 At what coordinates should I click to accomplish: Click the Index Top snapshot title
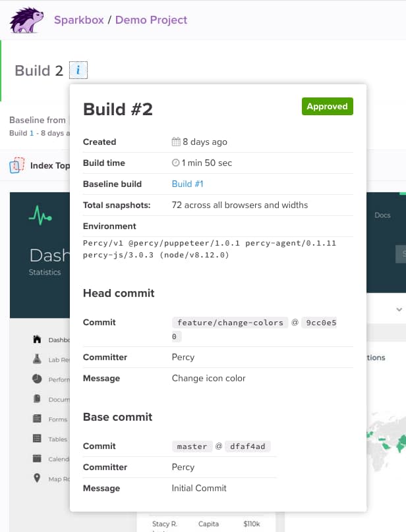(50, 165)
